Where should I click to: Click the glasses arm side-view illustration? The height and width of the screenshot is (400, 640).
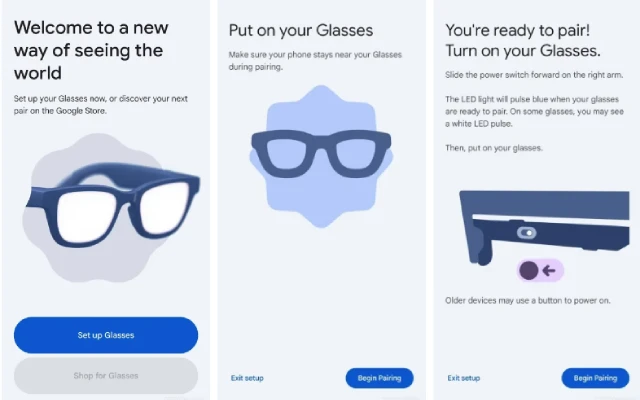click(x=544, y=227)
